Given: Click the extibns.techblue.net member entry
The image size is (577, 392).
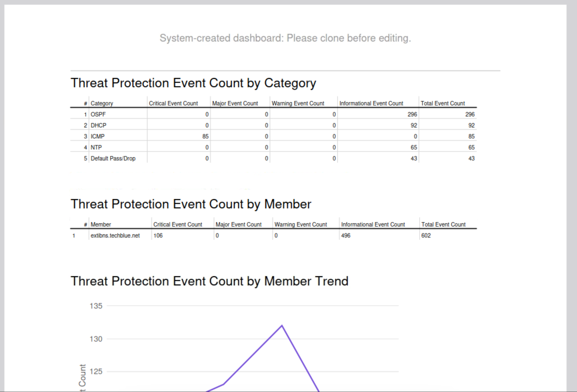Looking at the screenshot, I should [115, 235].
